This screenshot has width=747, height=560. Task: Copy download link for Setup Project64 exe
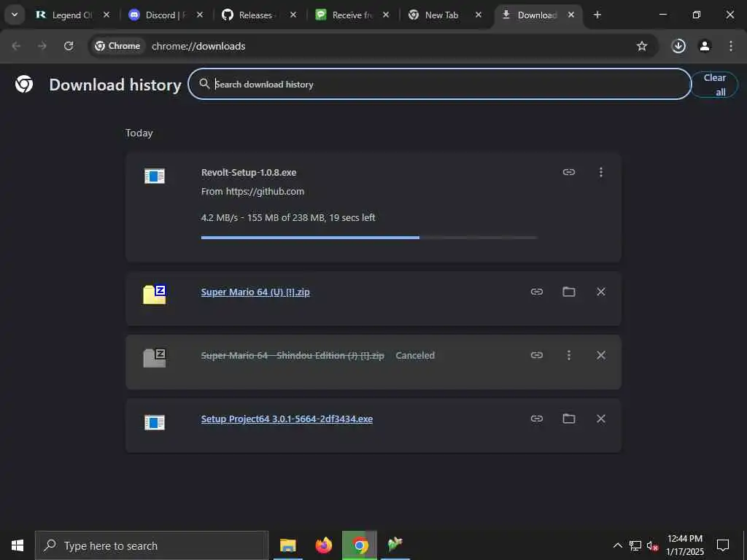(x=537, y=419)
